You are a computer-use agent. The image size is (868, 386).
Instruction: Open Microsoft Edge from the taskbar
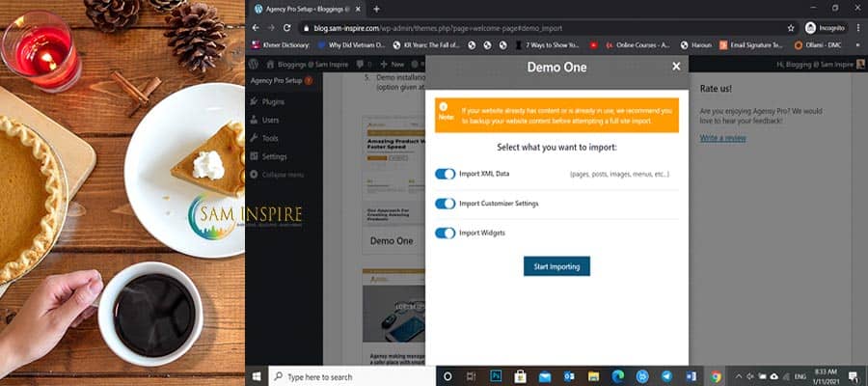(x=618, y=376)
